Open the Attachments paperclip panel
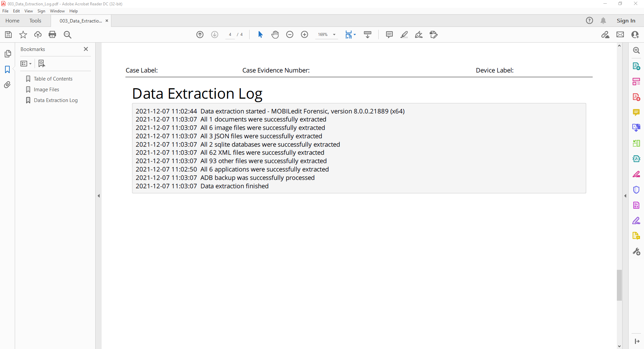The height and width of the screenshot is (349, 644). pyautogui.click(x=7, y=85)
